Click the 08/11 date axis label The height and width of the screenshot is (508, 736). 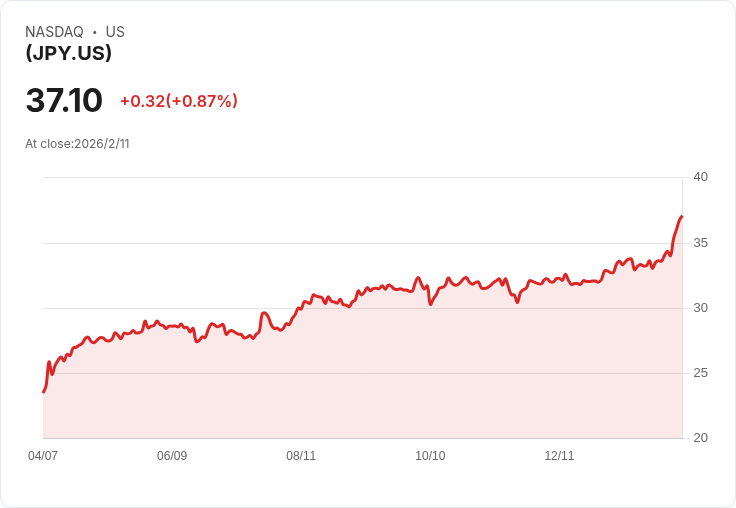coord(301,455)
